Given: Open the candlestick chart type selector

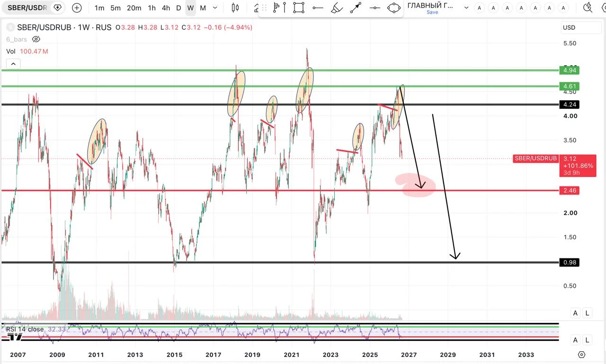Looking at the screenshot, I should point(235,8).
